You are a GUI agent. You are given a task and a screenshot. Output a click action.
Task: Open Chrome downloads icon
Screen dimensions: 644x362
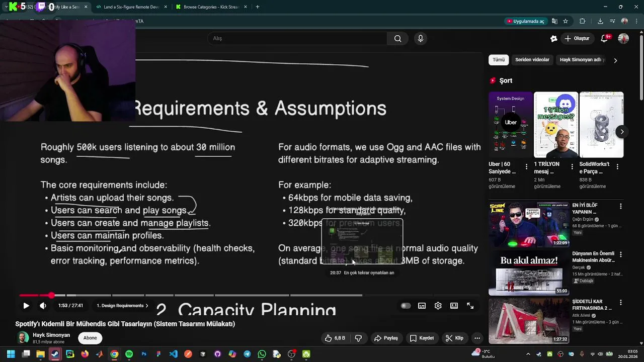tap(600, 21)
